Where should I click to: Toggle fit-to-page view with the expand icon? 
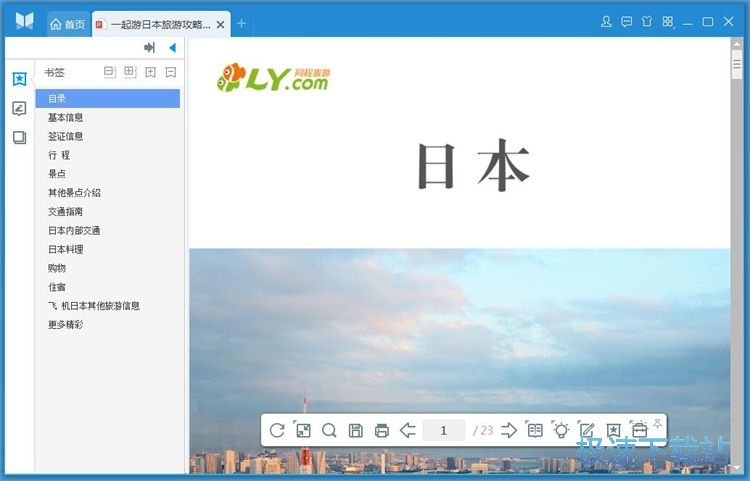click(303, 430)
